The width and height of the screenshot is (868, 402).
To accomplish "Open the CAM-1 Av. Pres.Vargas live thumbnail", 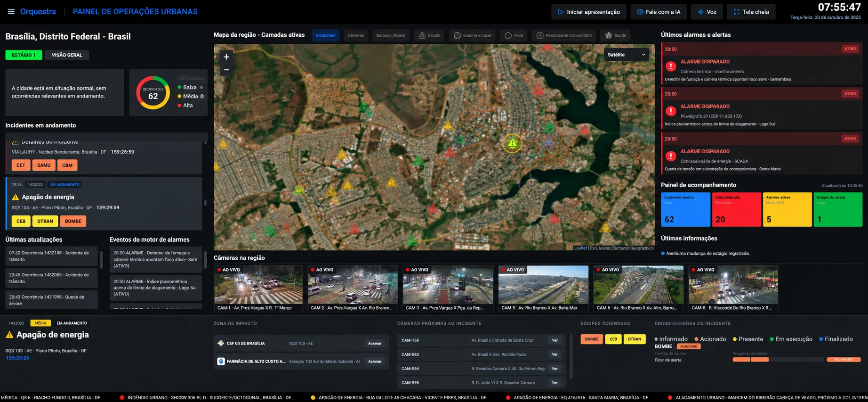I will [258, 288].
